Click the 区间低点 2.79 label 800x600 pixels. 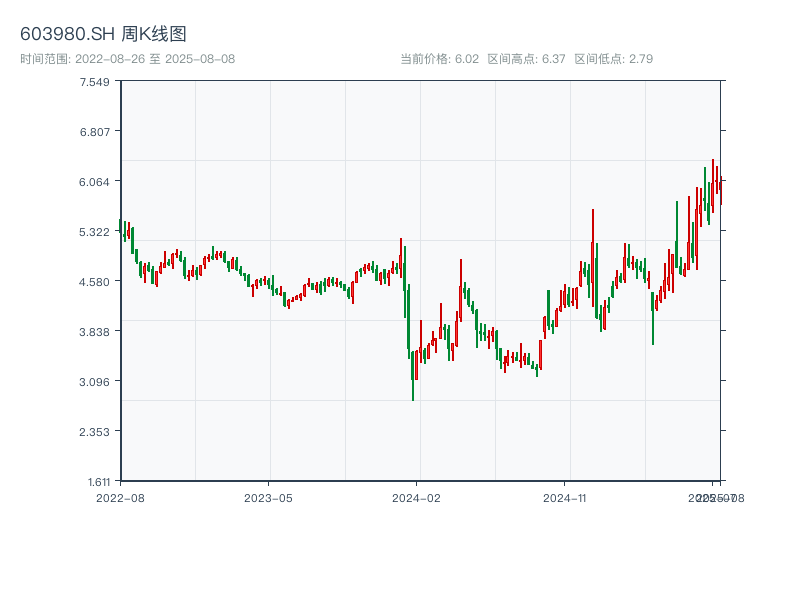click(613, 59)
